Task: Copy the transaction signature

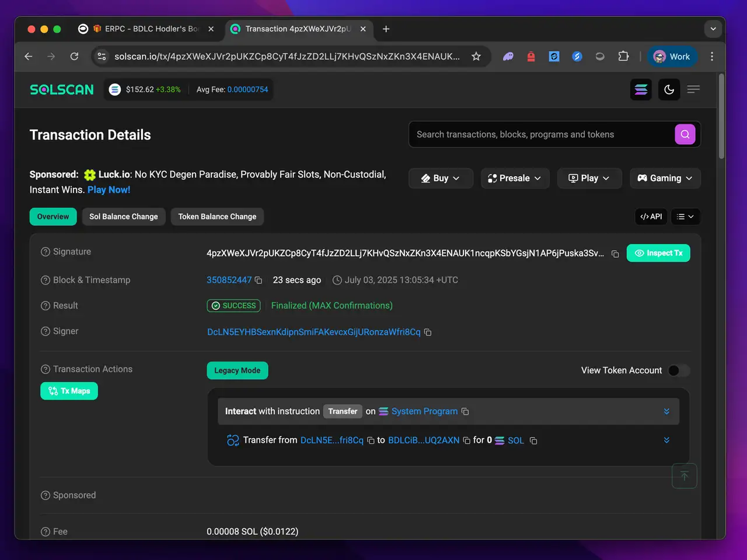Action: (x=615, y=254)
